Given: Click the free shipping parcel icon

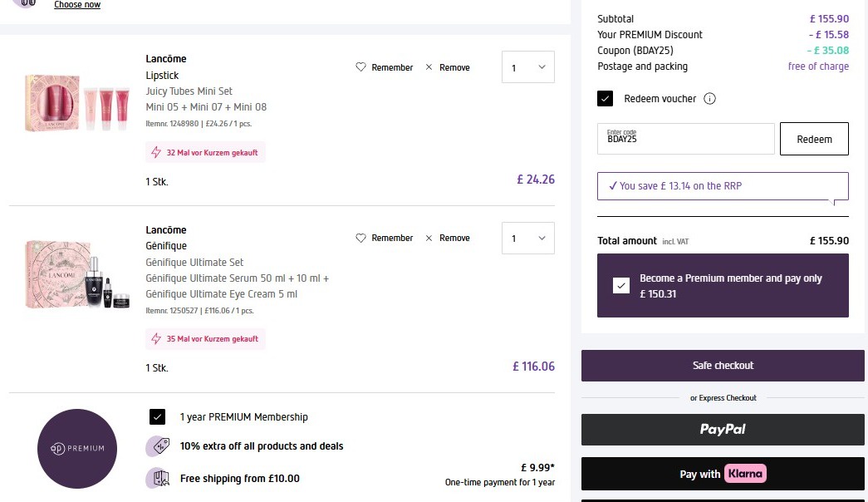Looking at the screenshot, I should (x=158, y=478).
